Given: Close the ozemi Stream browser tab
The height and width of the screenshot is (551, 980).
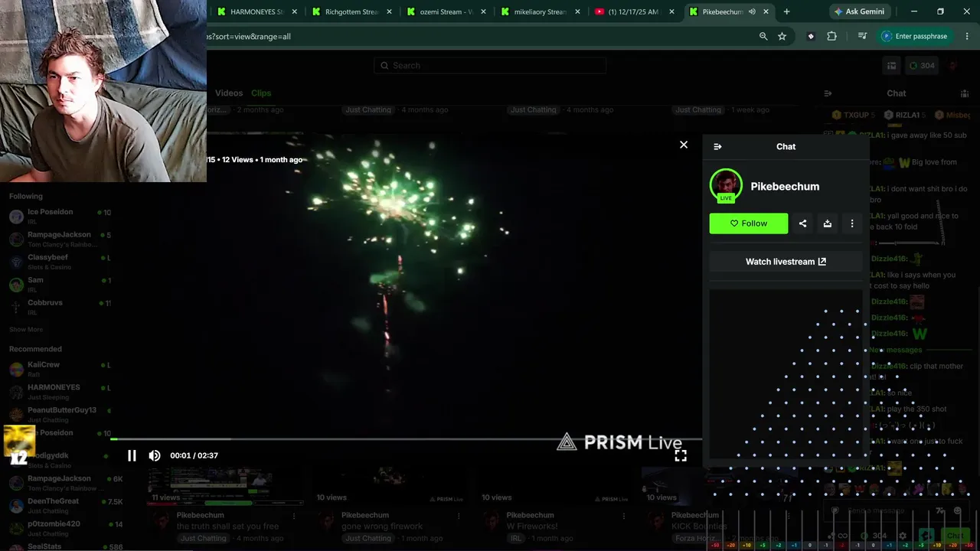Looking at the screenshot, I should coord(483,11).
